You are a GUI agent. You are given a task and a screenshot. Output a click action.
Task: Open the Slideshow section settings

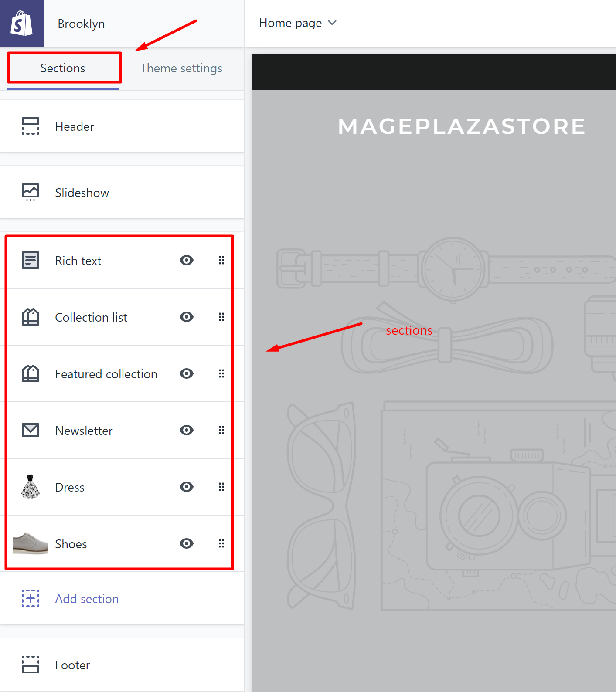click(x=122, y=192)
